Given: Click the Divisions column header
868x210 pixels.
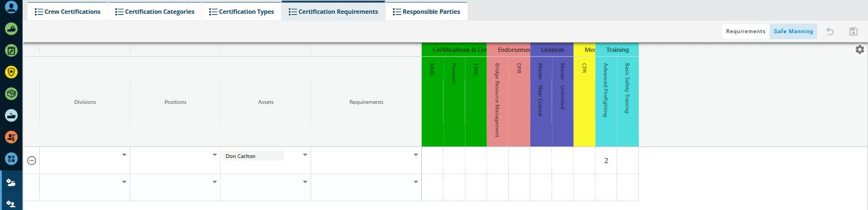Looking at the screenshot, I should tap(85, 102).
